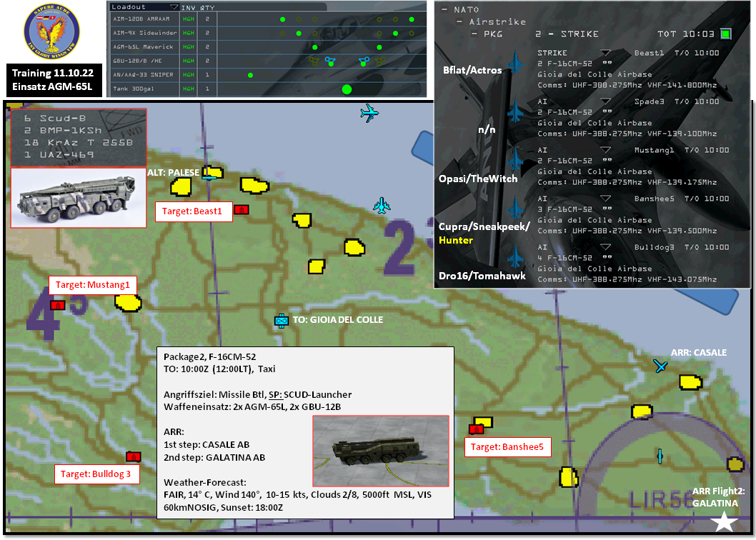Click the large green dot on the Tank 300gal row

[x=347, y=89]
